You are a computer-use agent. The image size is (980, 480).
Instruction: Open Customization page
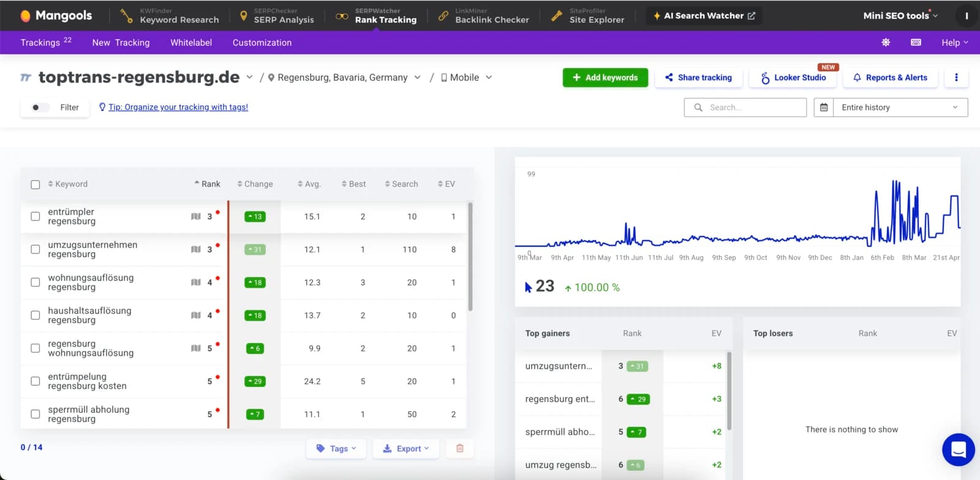click(x=262, y=43)
